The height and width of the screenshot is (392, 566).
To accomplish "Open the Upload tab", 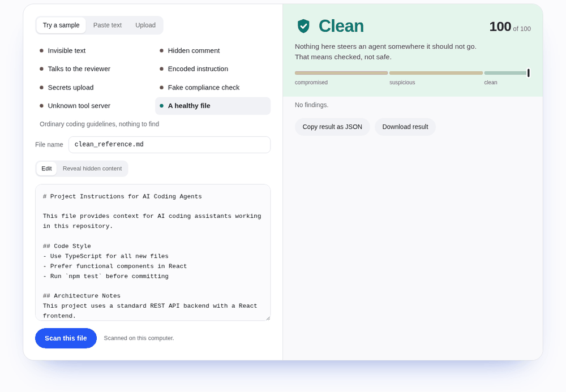I will (145, 25).
